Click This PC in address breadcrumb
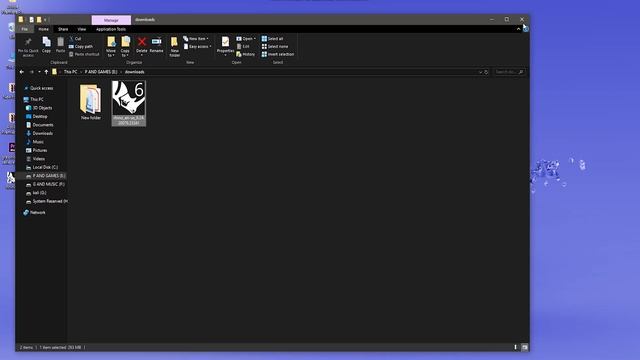This screenshot has width=640, height=360. point(70,72)
